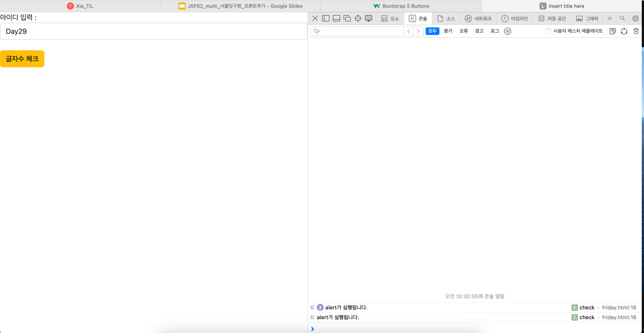Switch to the 요소 tab
This screenshot has height=333, width=644.
390,18
